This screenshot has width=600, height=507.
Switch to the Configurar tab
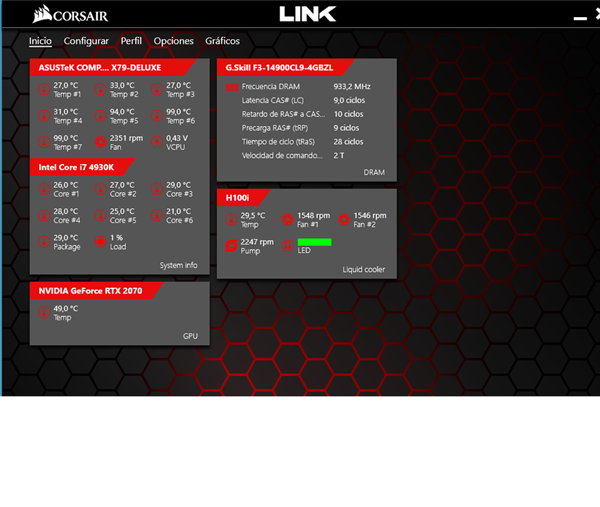point(86,41)
